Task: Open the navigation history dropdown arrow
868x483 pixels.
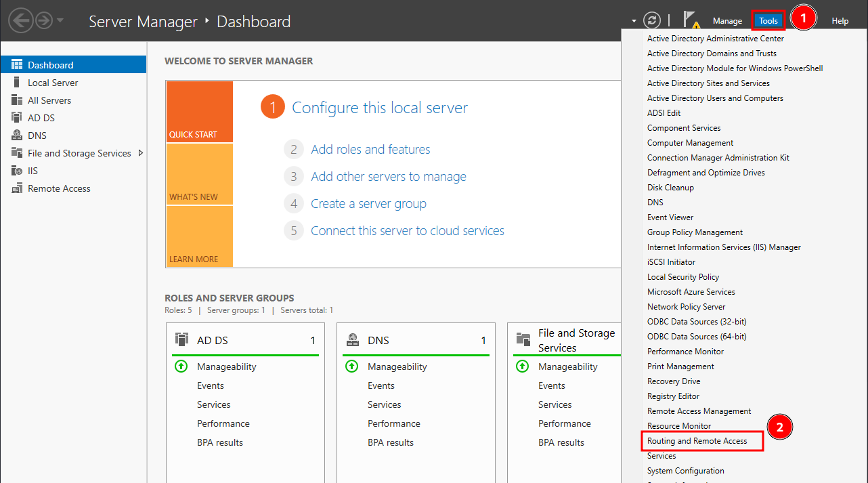Action: (60, 20)
